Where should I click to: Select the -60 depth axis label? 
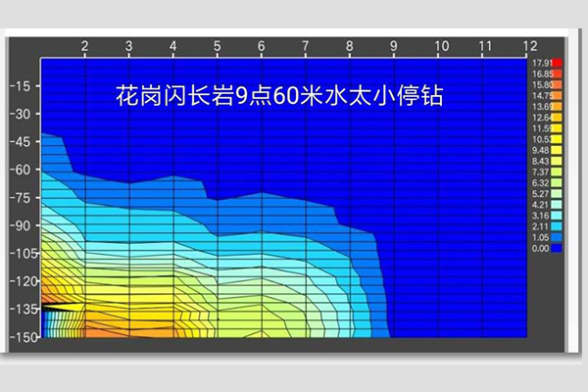[20, 169]
